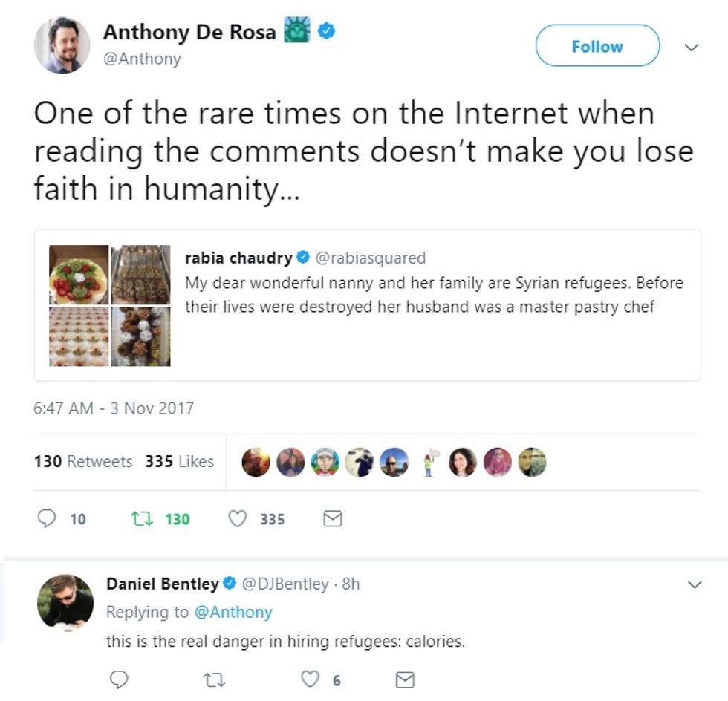Open the quoted rabia chaudry tweet
728x701 pixels.
click(367, 305)
